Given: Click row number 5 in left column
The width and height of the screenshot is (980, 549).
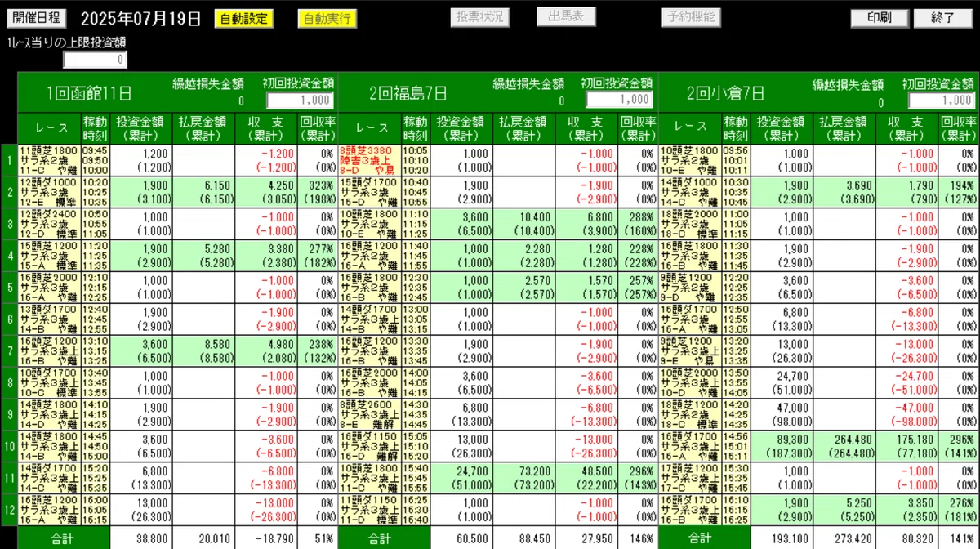Looking at the screenshot, I should [9, 287].
